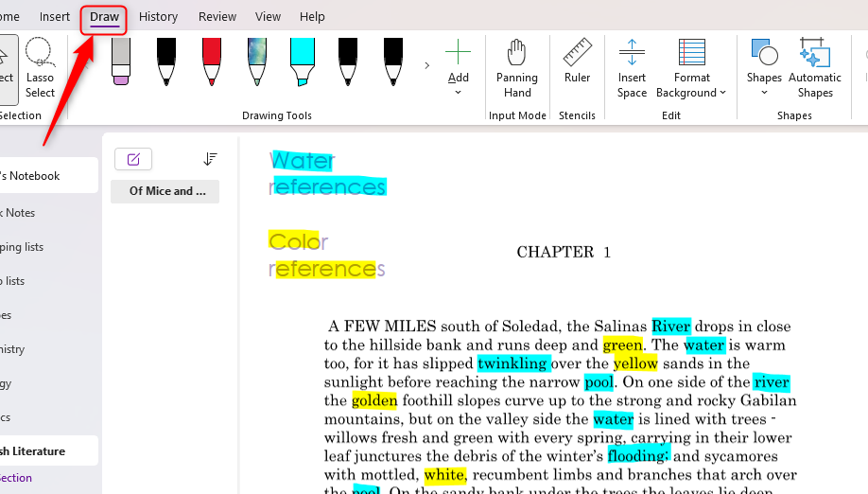Expand the Add pen dropdown arrow
Viewport: 868px width, 494px height.
458,93
